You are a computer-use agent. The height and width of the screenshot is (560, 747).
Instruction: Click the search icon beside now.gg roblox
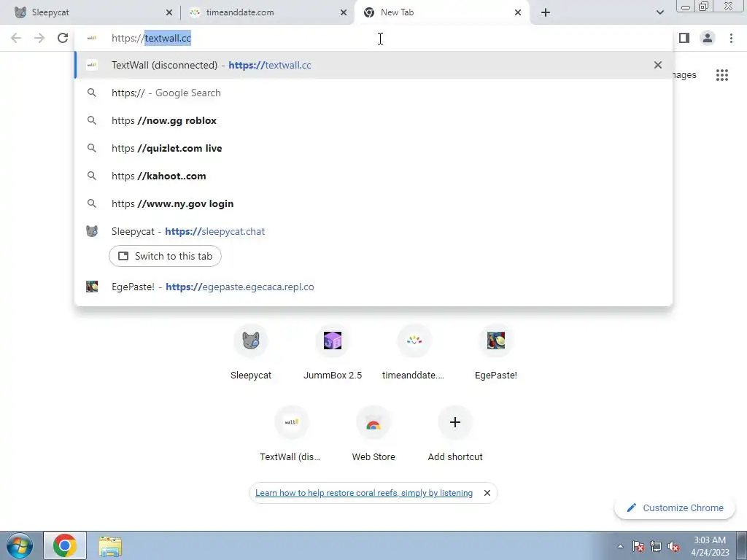(x=92, y=120)
